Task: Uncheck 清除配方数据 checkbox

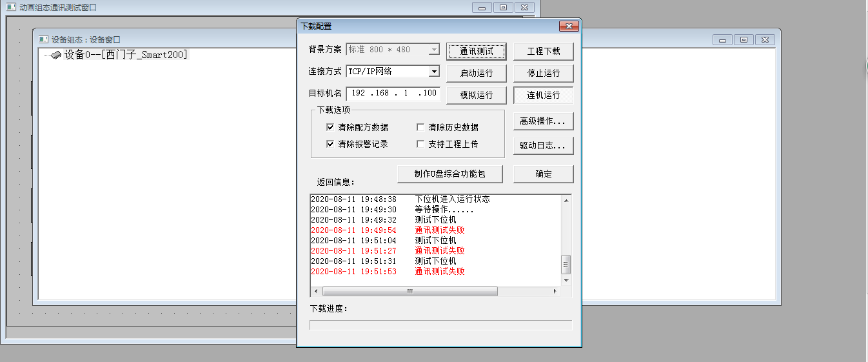Action: pyautogui.click(x=330, y=128)
